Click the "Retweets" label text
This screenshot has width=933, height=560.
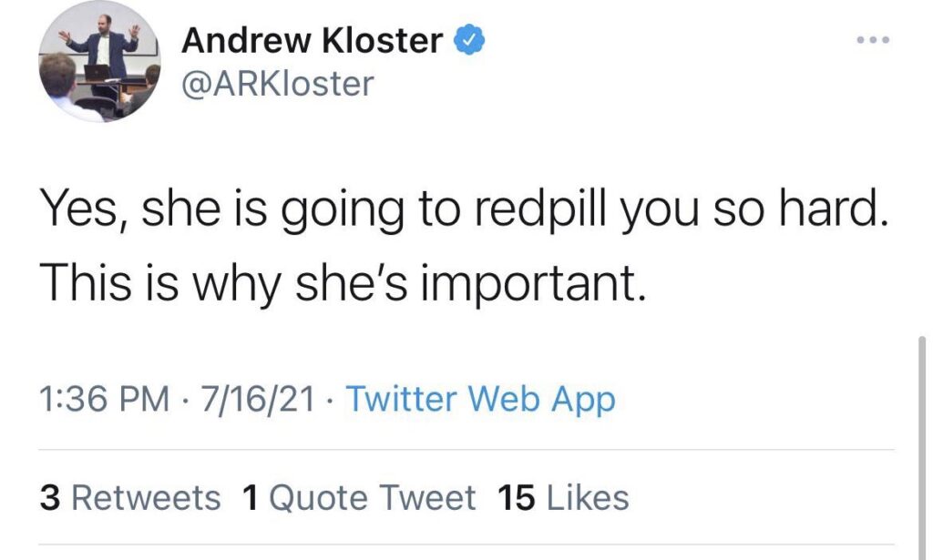[x=146, y=498]
